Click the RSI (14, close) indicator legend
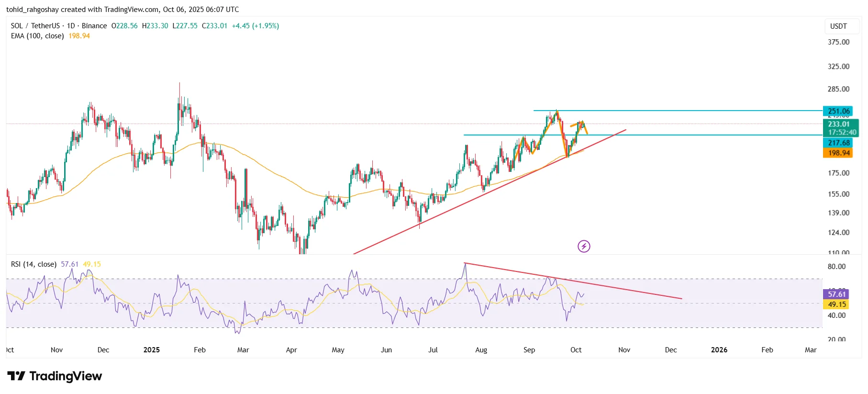The image size is (868, 394). point(33,264)
